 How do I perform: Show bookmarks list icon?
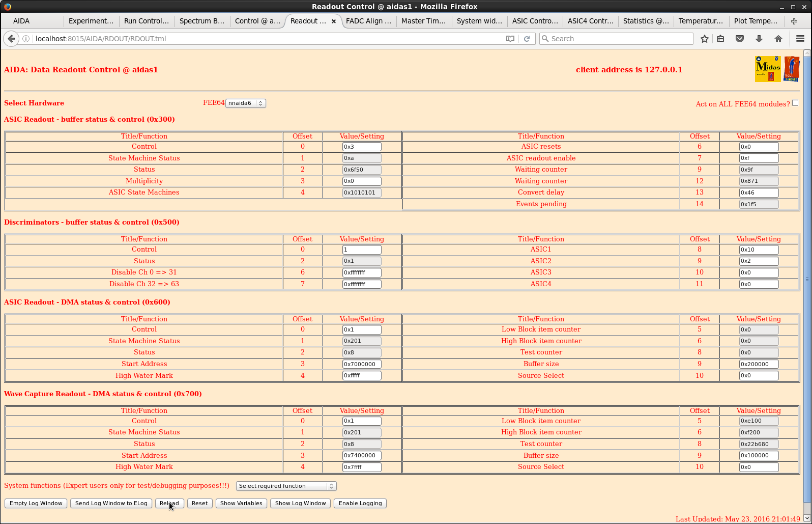point(720,39)
